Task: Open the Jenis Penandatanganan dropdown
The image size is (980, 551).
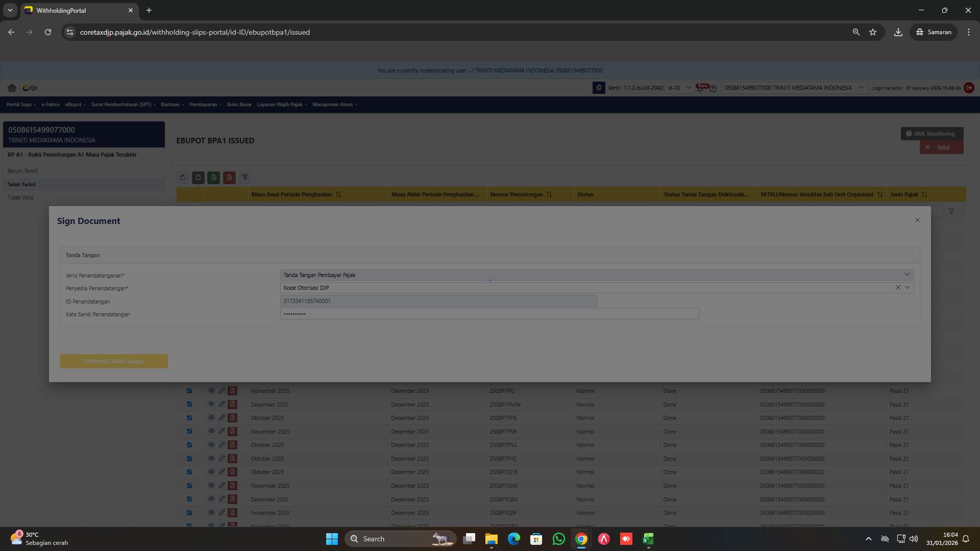Action: coord(908,274)
